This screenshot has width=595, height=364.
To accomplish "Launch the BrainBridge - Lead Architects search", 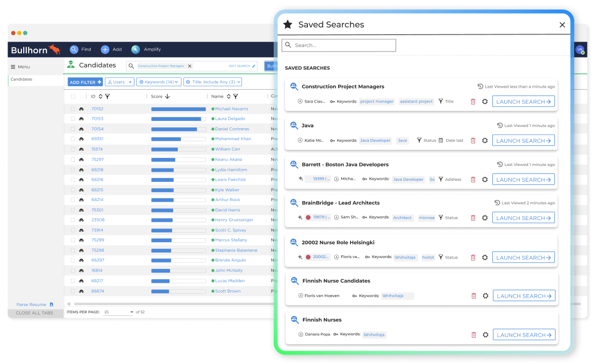I will 524,218.
